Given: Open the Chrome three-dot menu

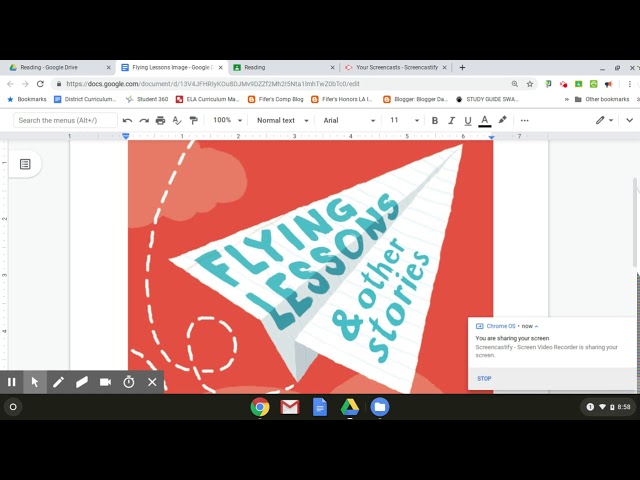Looking at the screenshot, I should click(x=630, y=84).
